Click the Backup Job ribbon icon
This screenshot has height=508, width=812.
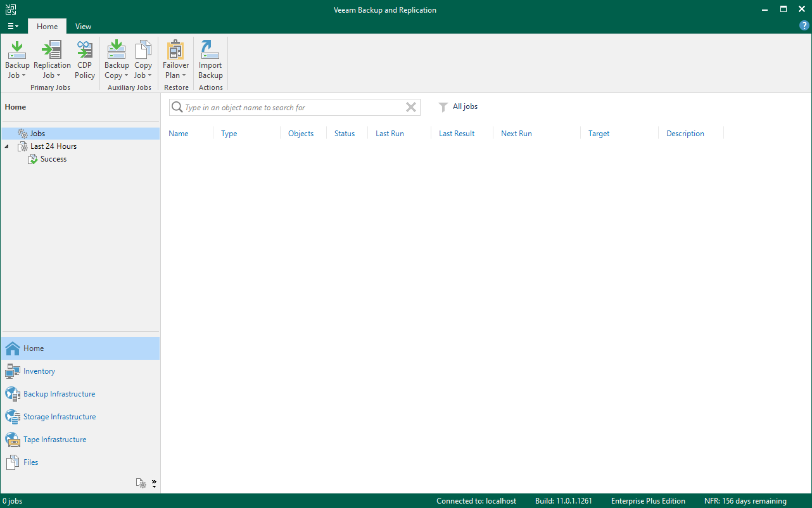tap(17, 51)
